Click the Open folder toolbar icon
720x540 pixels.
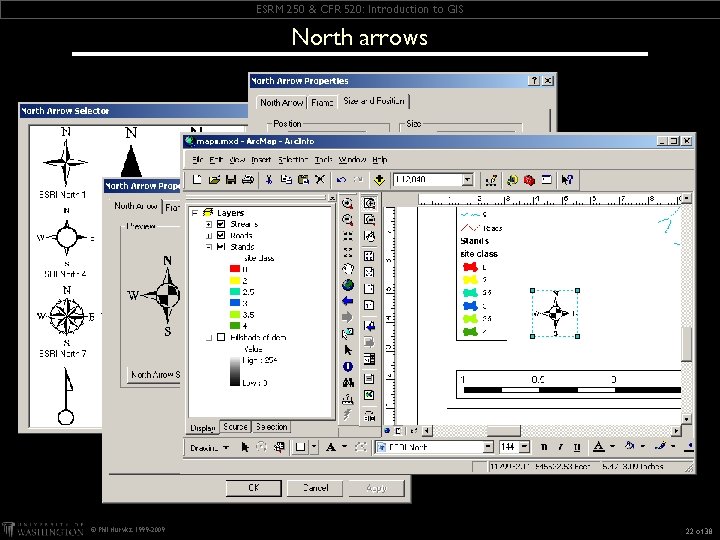(214, 180)
